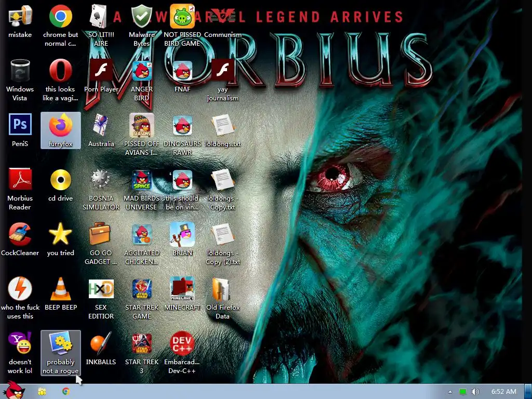The height and width of the screenshot is (399, 532).
Task: Launch Chrome from the taskbar
Action: 66,392
